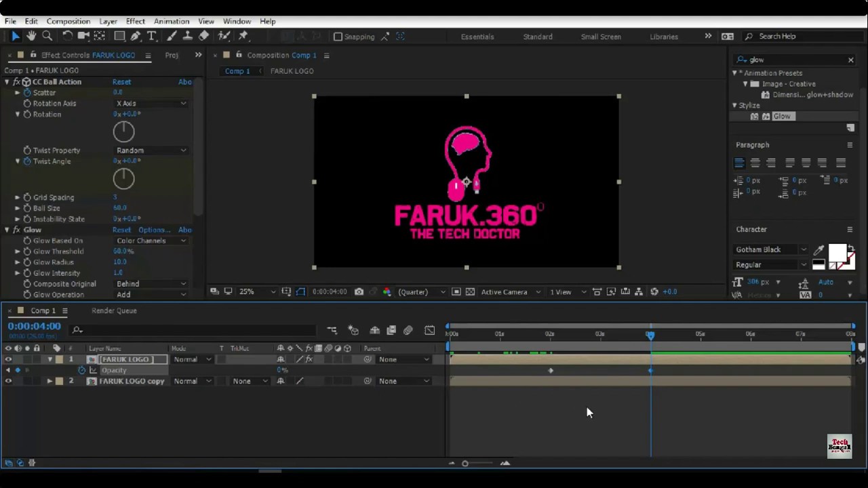Open the Rotation Axis dropdown
Viewport: 868px width, 488px height.
point(151,104)
